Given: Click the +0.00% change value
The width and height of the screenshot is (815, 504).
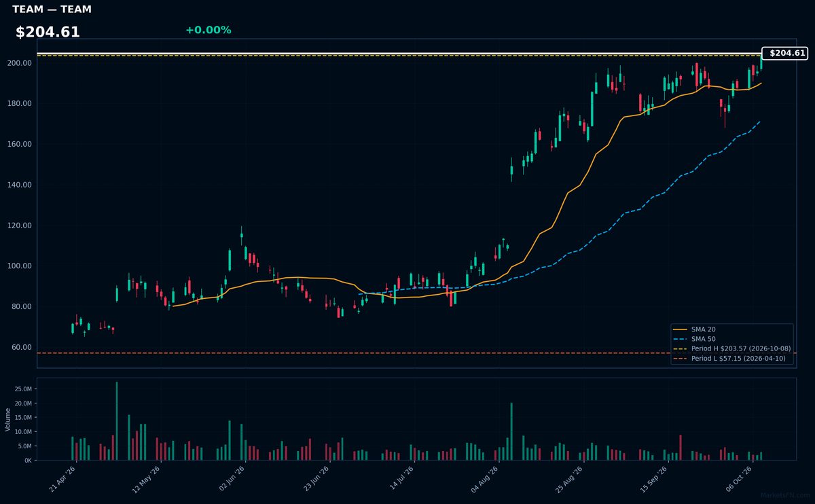Looking at the screenshot, I should click(209, 30).
